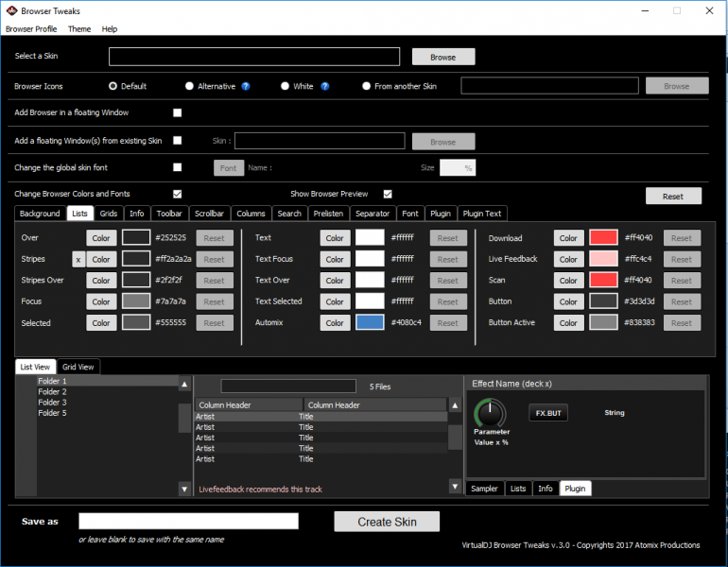Screen dimensions: 728x567
Task: Select the Info preview tab at bottom
Action: (x=546, y=489)
